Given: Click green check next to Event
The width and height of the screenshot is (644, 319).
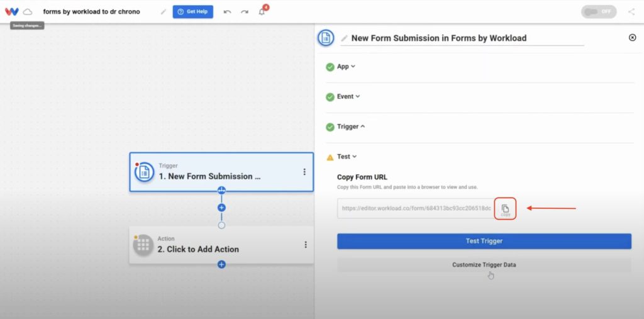Looking at the screenshot, I should click(330, 97).
